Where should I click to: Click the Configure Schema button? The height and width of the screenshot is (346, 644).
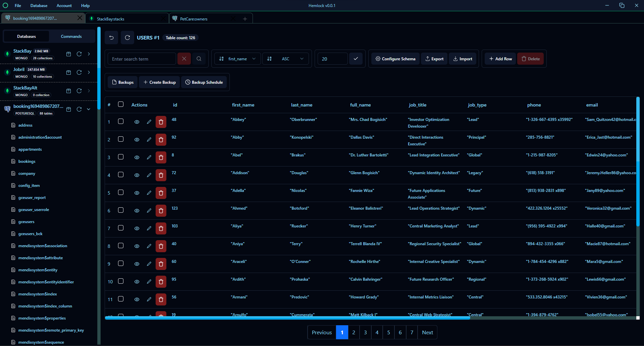point(395,59)
